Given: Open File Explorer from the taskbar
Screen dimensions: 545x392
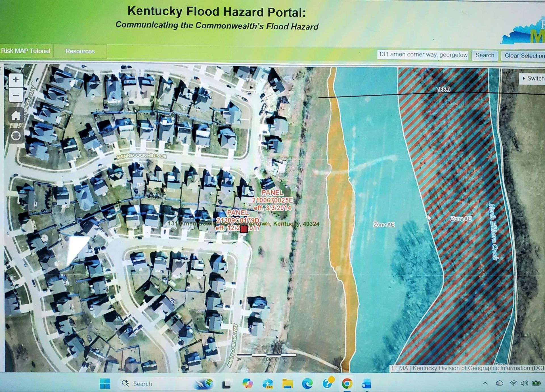Looking at the screenshot, I should coord(287,384).
